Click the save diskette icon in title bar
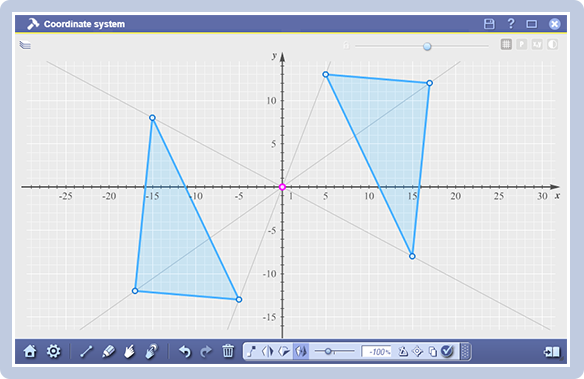The width and height of the screenshot is (584, 379). [x=489, y=24]
